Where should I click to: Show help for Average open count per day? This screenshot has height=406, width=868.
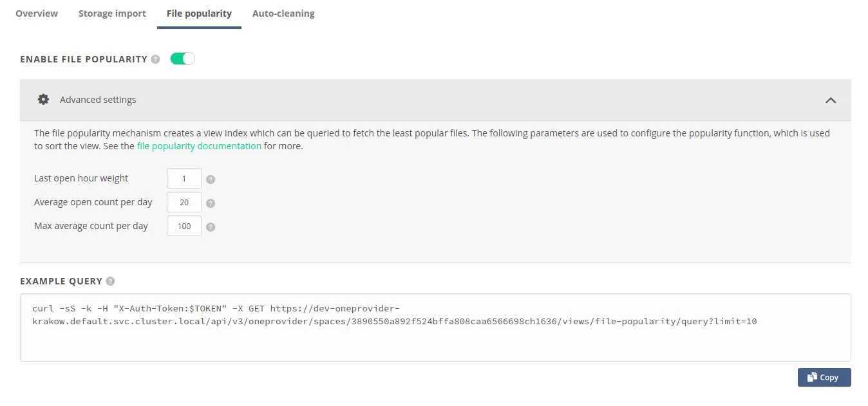point(211,203)
